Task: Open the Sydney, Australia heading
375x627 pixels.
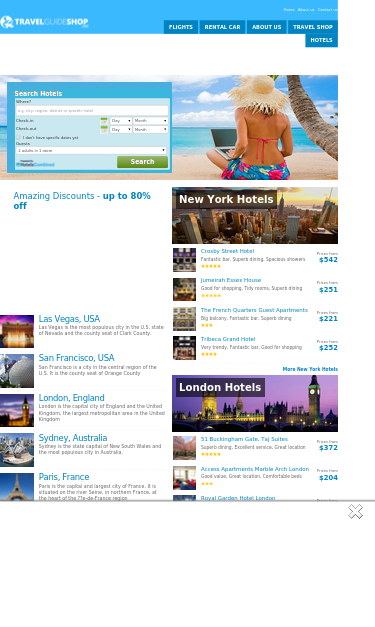Action: (73, 437)
